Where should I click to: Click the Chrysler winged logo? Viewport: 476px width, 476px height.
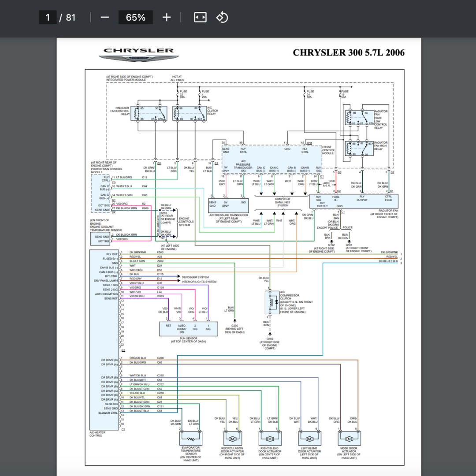[139, 55]
